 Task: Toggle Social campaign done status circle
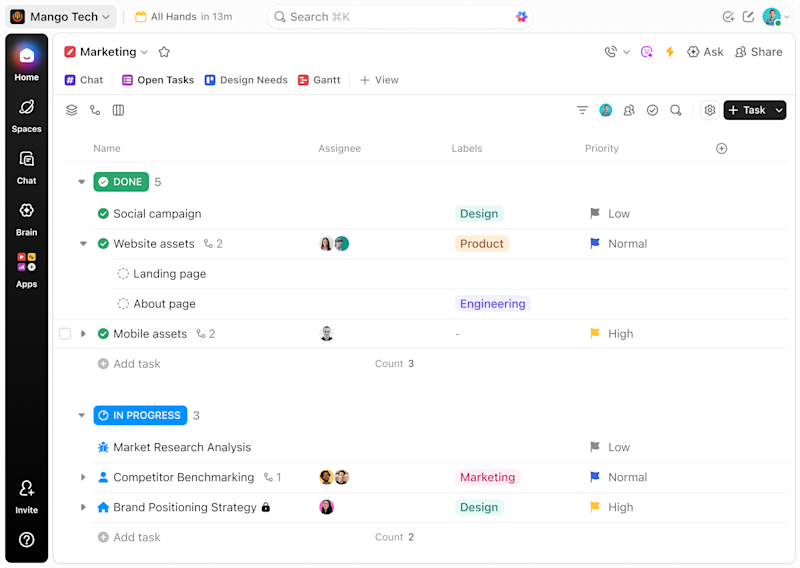point(103,214)
